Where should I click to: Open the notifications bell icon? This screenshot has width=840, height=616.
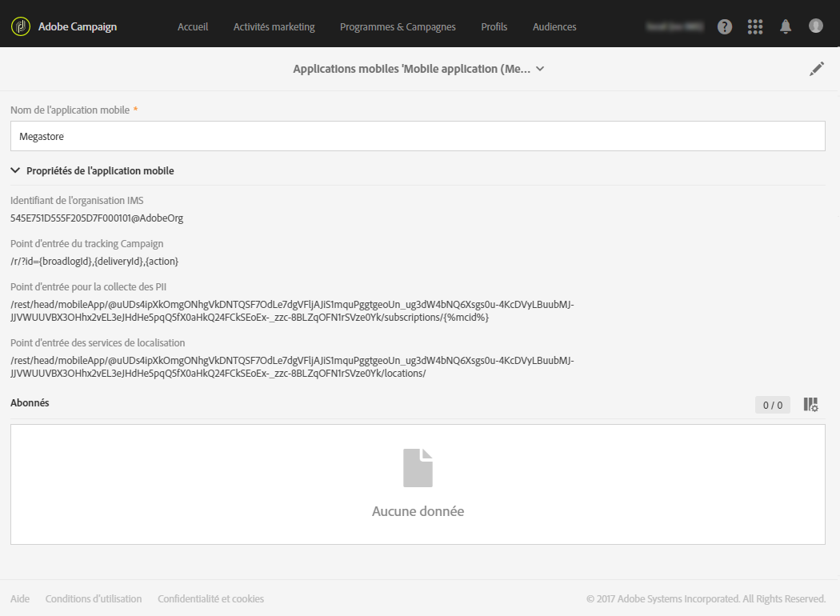(786, 26)
